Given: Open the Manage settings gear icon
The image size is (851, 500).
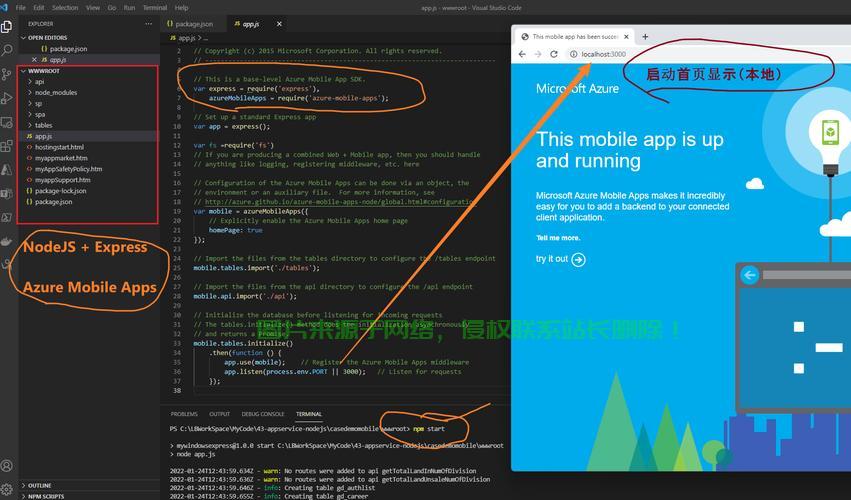Looking at the screenshot, I should pos(8,489).
